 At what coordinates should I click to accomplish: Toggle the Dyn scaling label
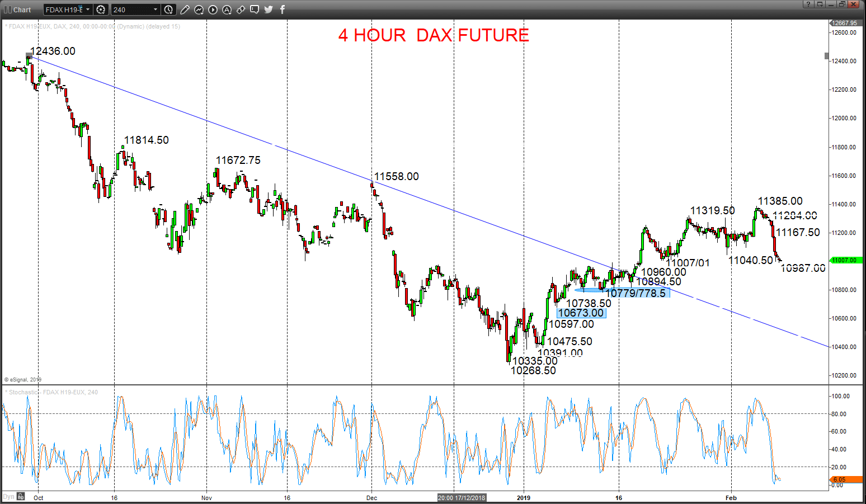pyautogui.click(x=8, y=497)
